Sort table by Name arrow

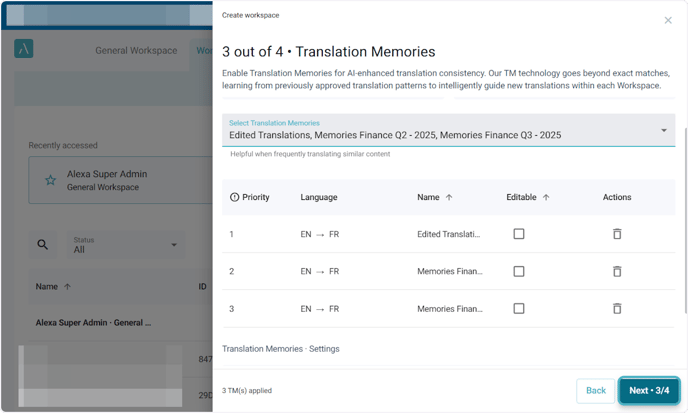click(x=449, y=197)
